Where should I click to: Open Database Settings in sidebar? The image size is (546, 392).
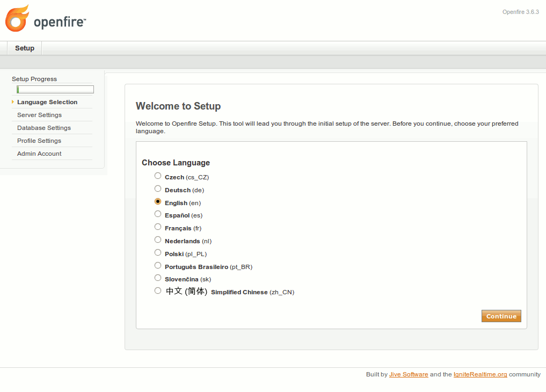pos(44,128)
